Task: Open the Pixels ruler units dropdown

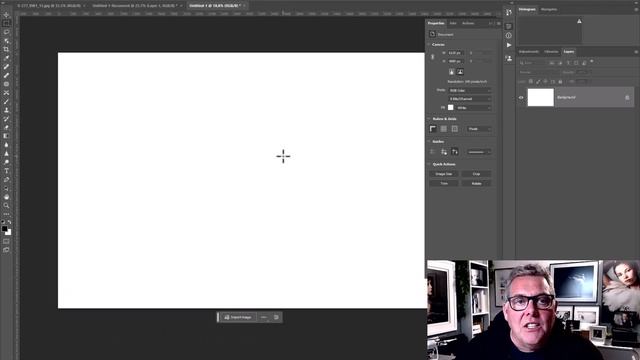Action: 479,129
